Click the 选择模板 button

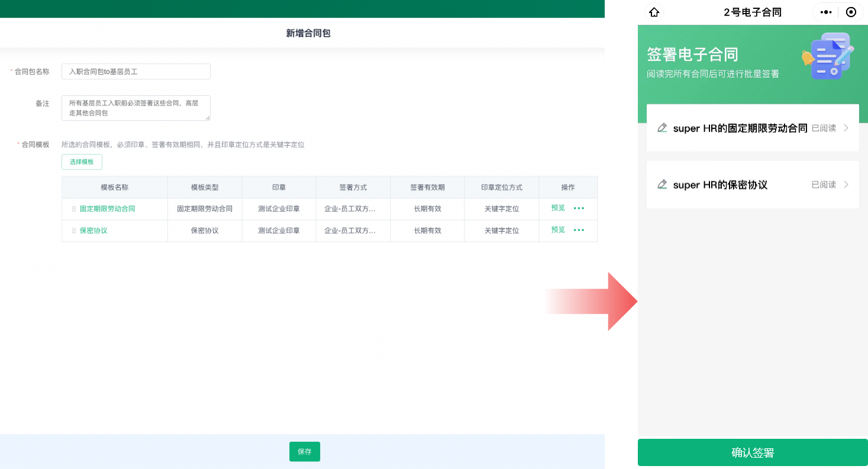(x=82, y=162)
